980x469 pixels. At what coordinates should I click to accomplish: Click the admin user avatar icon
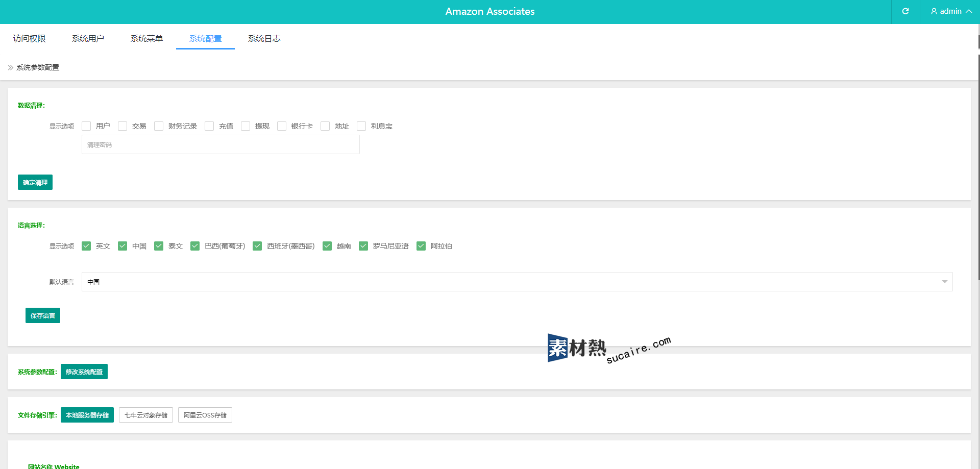point(934,11)
